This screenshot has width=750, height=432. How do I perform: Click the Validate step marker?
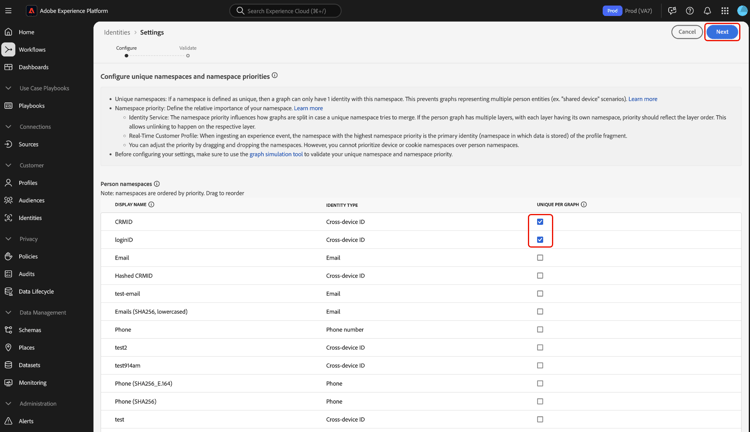tap(188, 55)
